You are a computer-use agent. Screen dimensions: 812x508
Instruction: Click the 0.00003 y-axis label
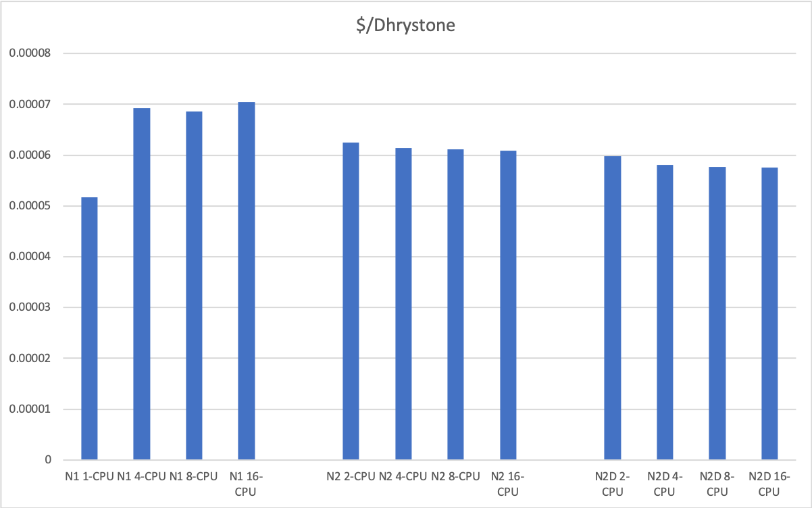[29, 308]
